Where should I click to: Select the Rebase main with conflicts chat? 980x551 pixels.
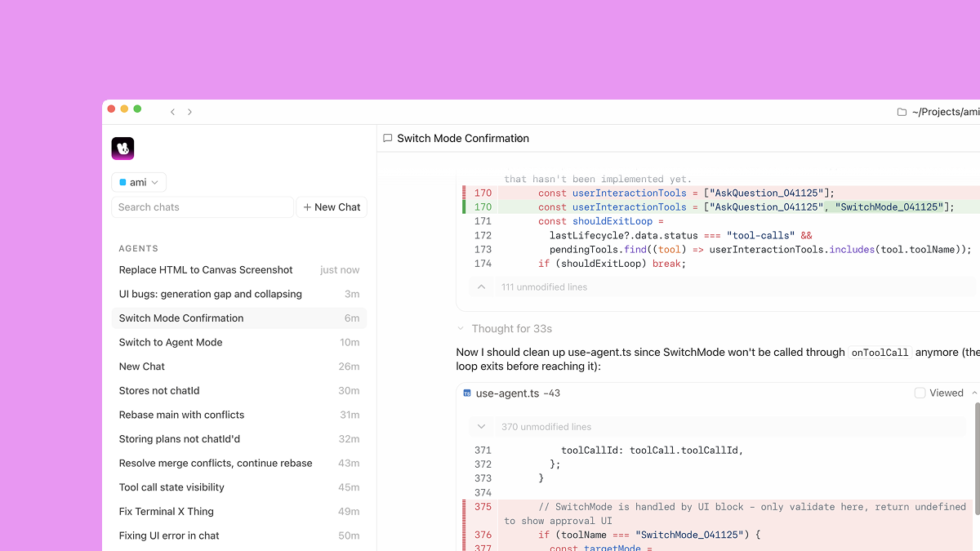(x=181, y=415)
